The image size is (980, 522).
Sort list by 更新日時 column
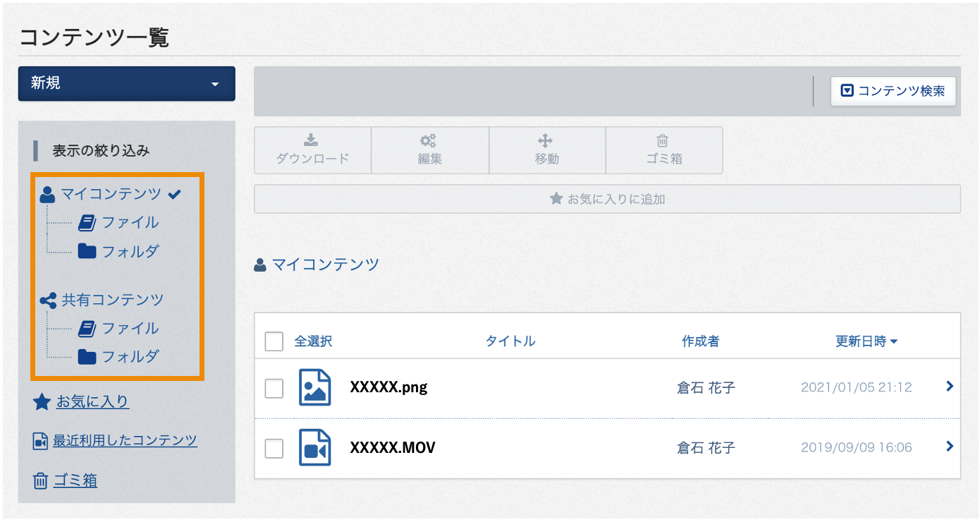click(866, 341)
